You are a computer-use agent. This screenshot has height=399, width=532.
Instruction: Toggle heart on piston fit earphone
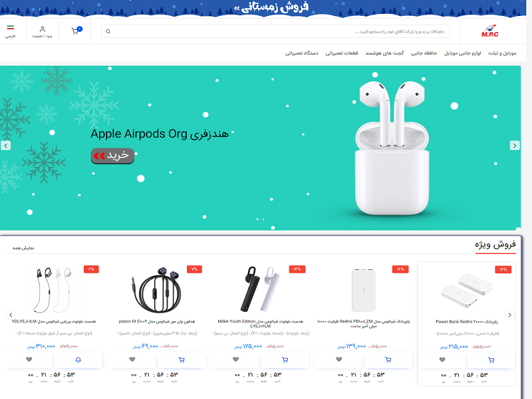[132, 359]
